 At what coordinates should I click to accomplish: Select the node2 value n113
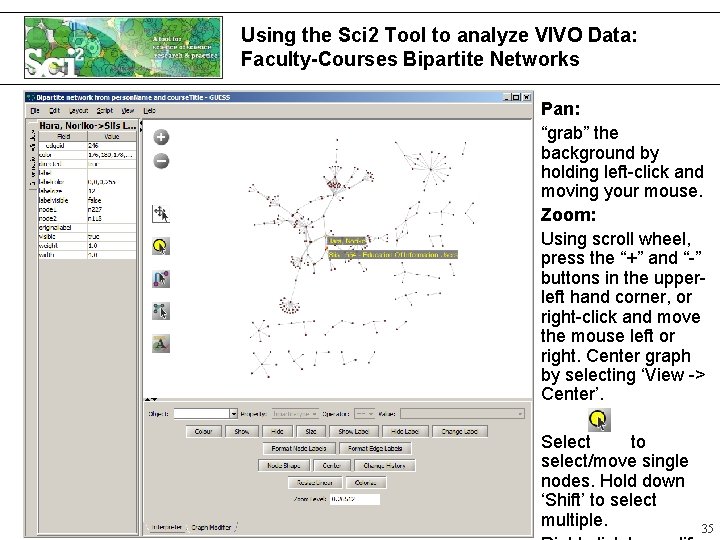click(x=112, y=219)
